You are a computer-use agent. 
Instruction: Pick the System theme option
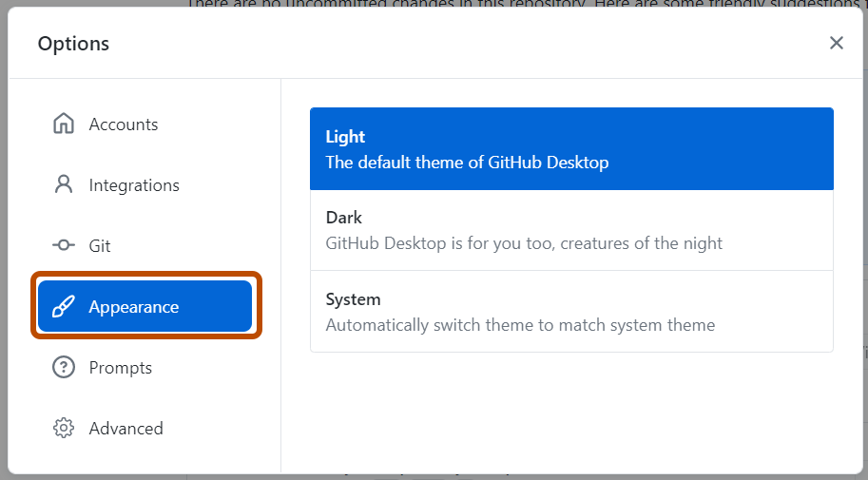(571, 312)
